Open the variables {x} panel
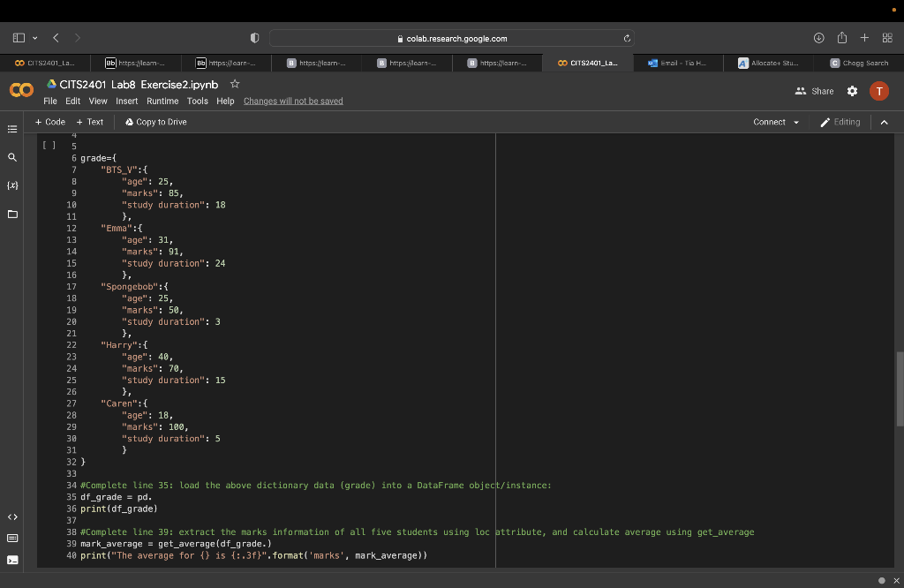 point(12,186)
